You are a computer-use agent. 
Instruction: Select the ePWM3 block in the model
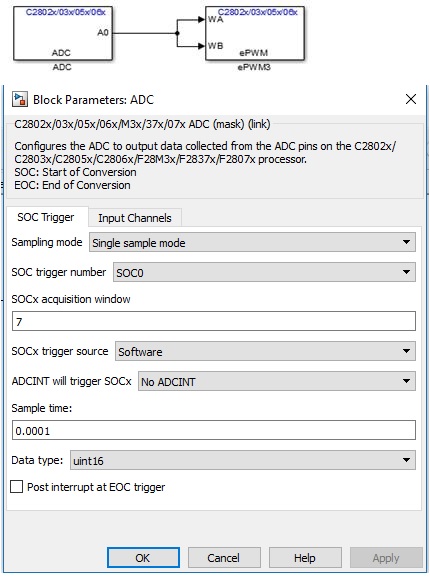pyautogui.click(x=255, y=33)
